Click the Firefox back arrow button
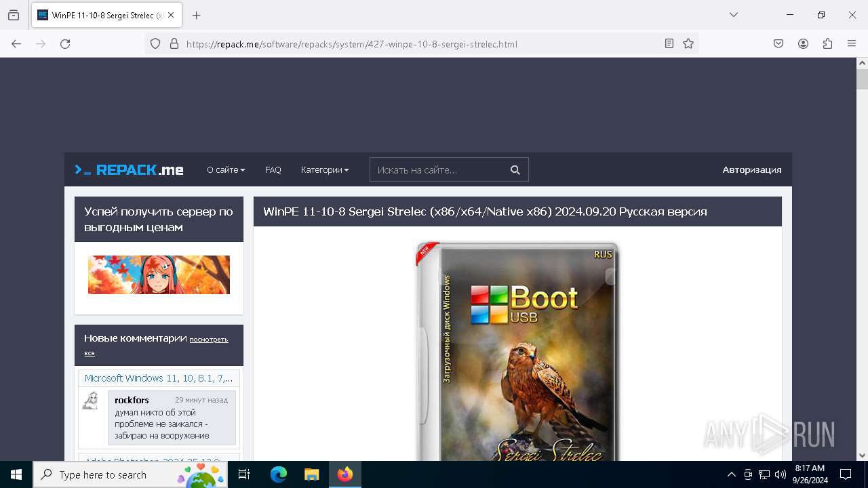The height and width of the screenshot is (488, 868). (x=16, y=43)
